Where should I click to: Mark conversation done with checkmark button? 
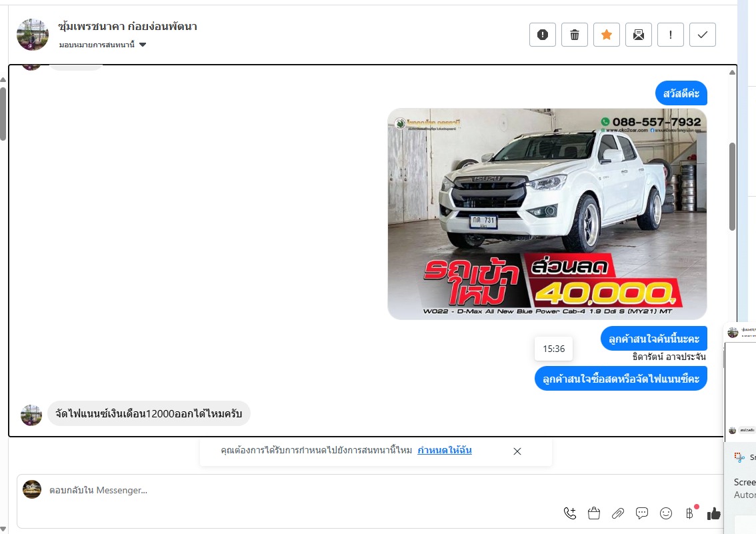[x=702, y=35]
